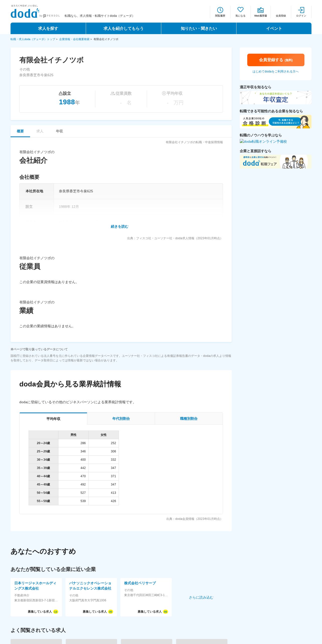Open the doda転職フェア banner
The width and height of the screenshot is (322, 644).
click(275, 162)
